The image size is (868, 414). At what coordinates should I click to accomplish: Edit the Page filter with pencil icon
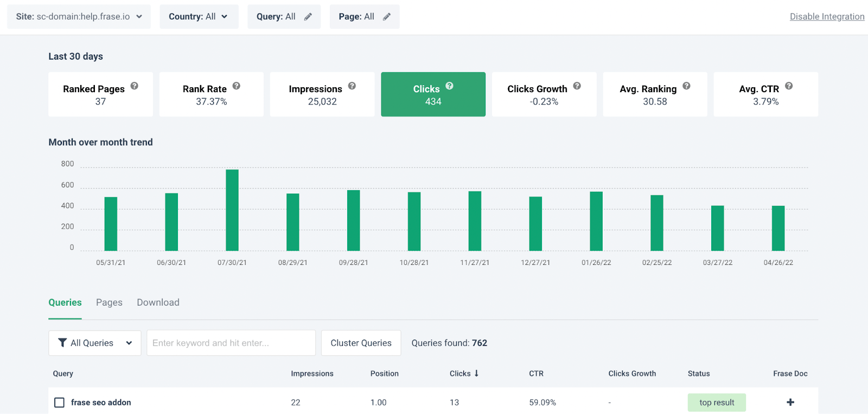[387, 17]
